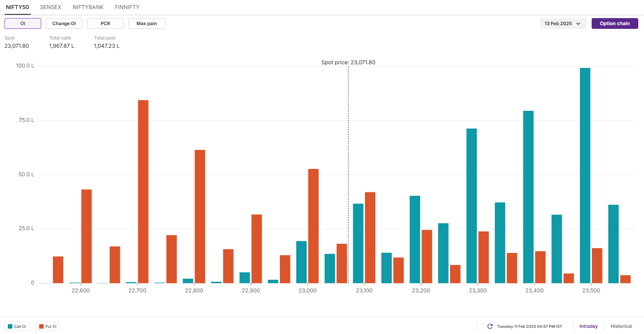
Task: Switch to the NIFTY50 tab
Action: (x=17, y=7)
